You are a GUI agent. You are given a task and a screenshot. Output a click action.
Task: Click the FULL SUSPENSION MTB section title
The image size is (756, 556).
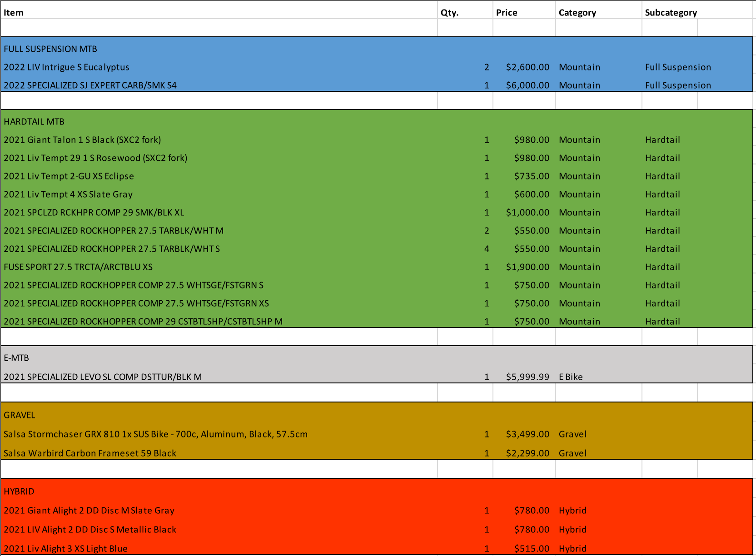[x=50, y=49]
